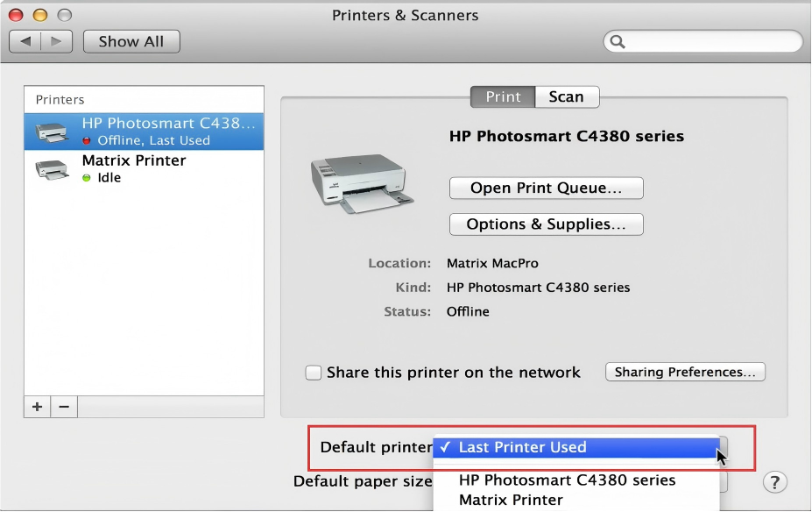The image size is (812, 512).
Task: Choose HP Photosmart C4380 series as default printer
Action: pyautogui.click(x=566, y=480)
